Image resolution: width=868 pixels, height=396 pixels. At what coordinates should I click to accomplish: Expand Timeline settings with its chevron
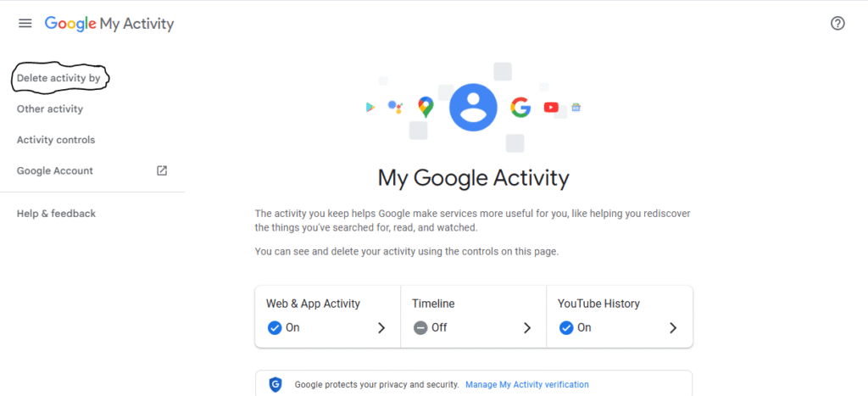click(x=527, y=328)
